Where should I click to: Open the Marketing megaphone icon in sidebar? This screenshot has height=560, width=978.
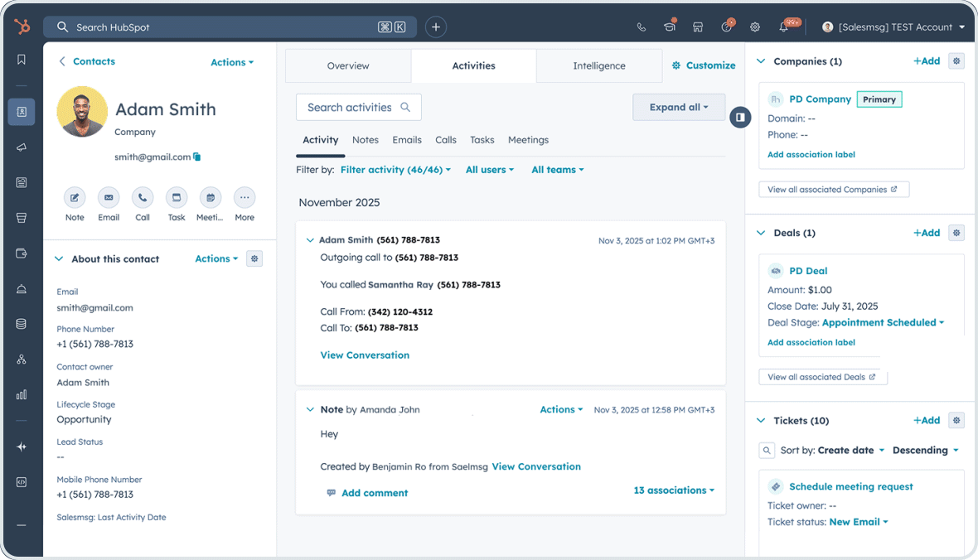[x=22, y=147]
